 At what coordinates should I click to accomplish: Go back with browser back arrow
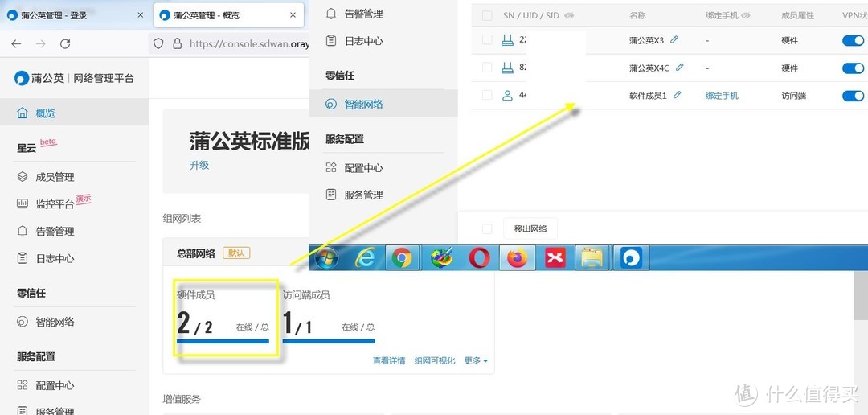click(x=16, y=43)
